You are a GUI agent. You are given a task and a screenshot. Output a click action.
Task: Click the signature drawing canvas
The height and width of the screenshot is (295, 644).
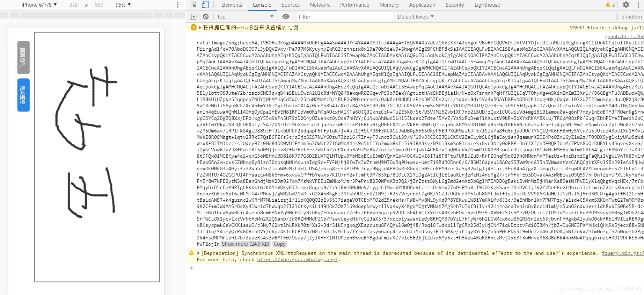pyautogui.click(x=97, y=157)
